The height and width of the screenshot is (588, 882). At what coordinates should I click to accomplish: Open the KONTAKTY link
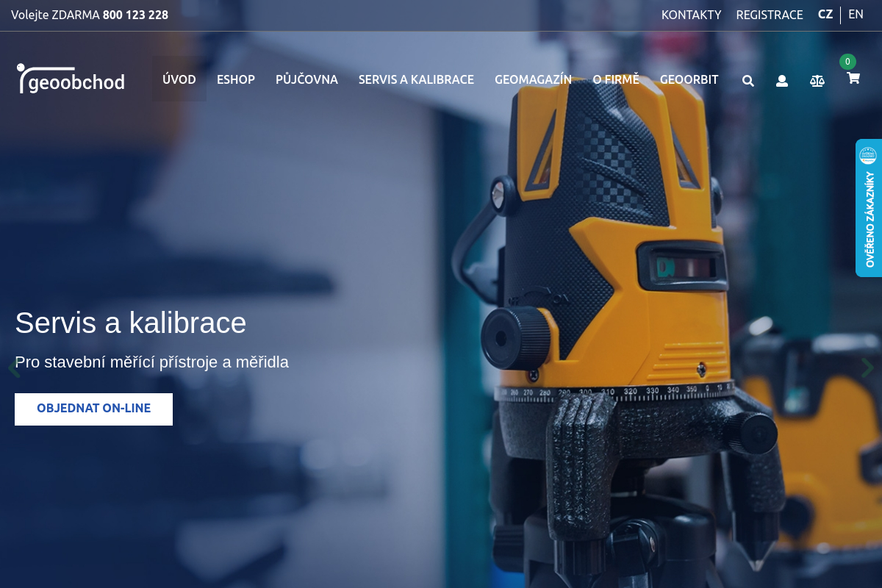click(x=691, y=15)
